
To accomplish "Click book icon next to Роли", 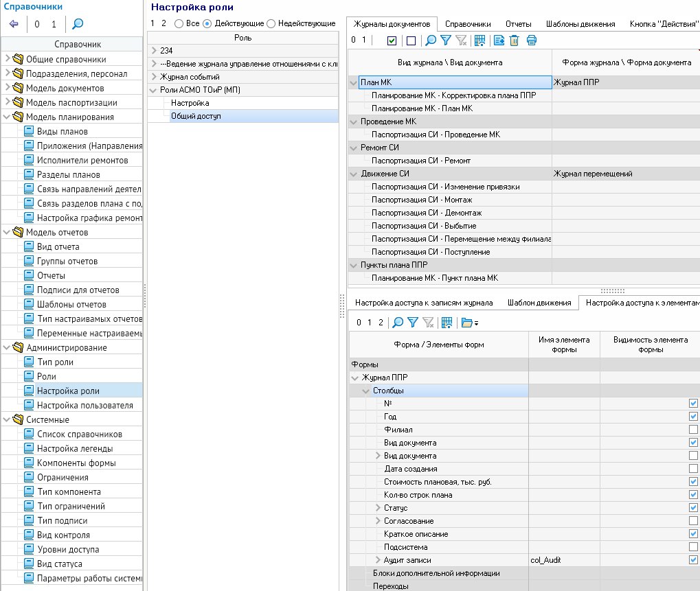I will coord(29,376).
